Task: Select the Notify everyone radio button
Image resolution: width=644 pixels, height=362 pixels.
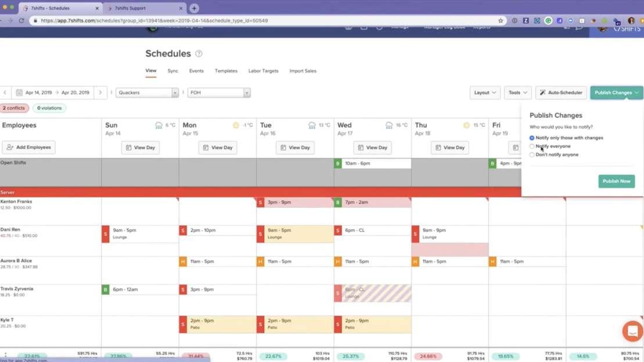Action: click(532, 146)
